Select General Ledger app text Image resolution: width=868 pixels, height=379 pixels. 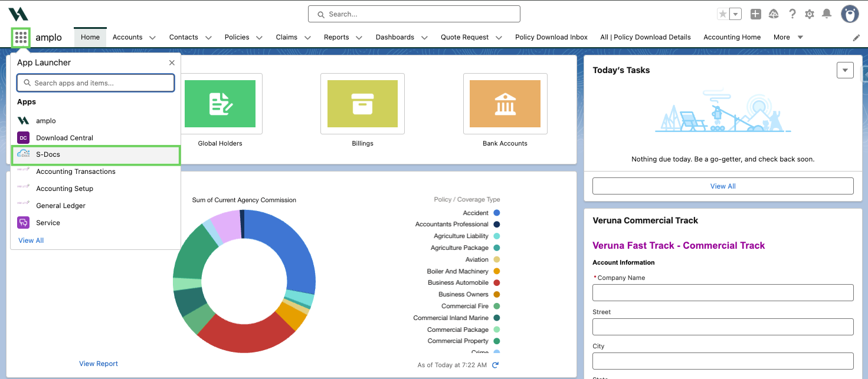pyautogui.click(x=61, y=206)
